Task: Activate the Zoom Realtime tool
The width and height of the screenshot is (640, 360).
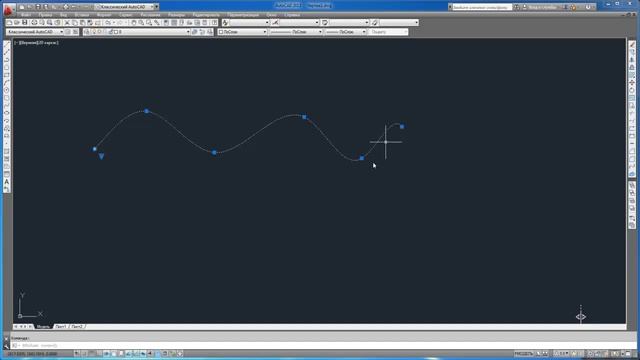Action: (141, 22)
